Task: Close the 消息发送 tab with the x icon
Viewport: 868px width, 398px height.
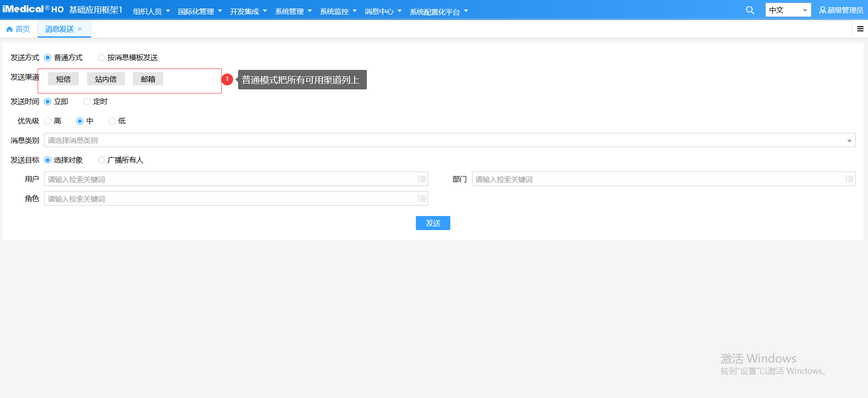Action: click(x=80, y=29)
